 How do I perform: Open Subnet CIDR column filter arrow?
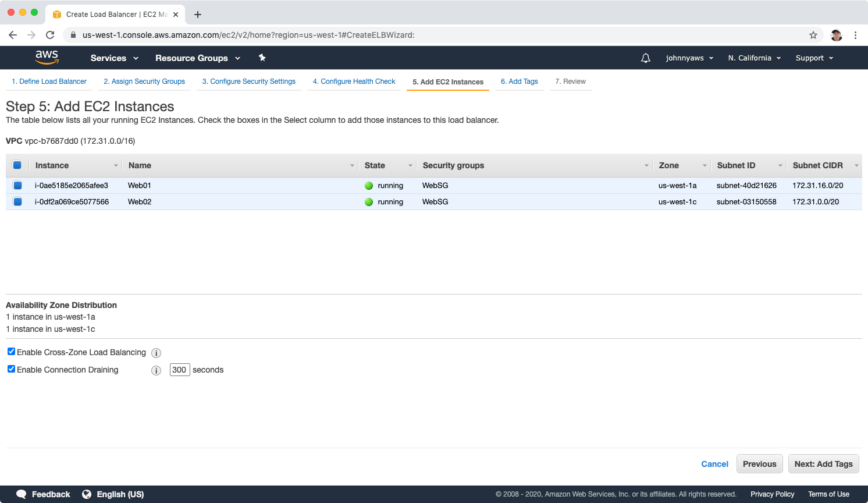[x=856, y=166]
